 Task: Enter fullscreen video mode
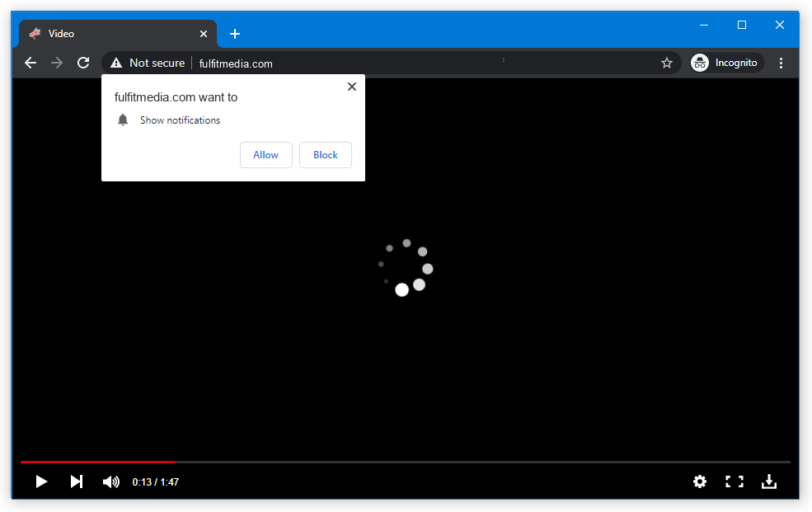pyautogui.click(x=734, y=481)
